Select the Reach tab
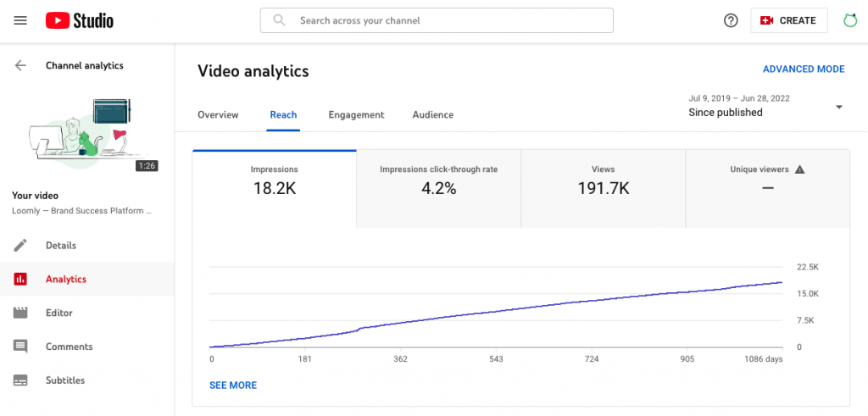 pyautogui.click(x=283, y=115)
